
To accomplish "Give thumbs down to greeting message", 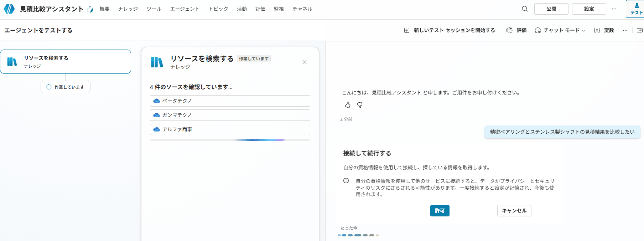I will (360, 105).
